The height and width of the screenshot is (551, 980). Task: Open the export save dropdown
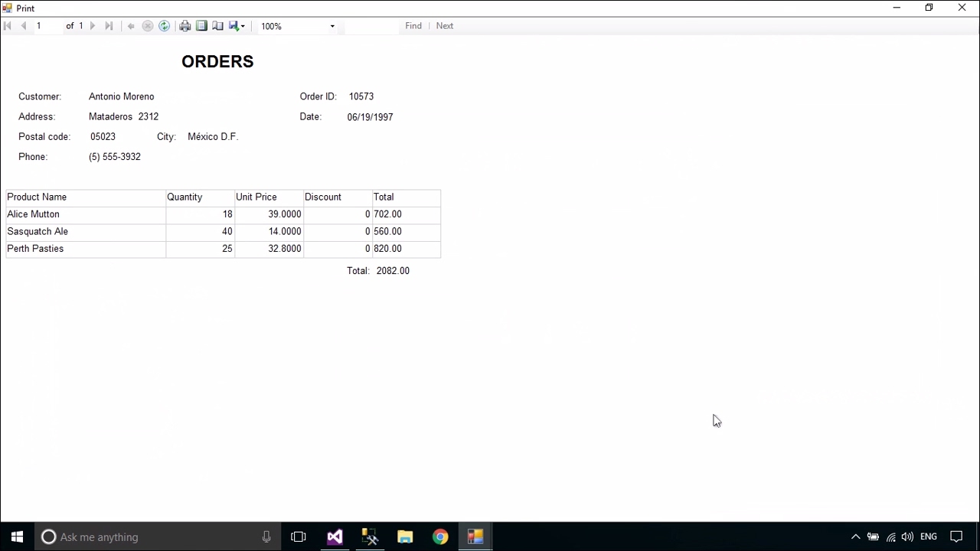pyautogui.click(x=237, y=26)
